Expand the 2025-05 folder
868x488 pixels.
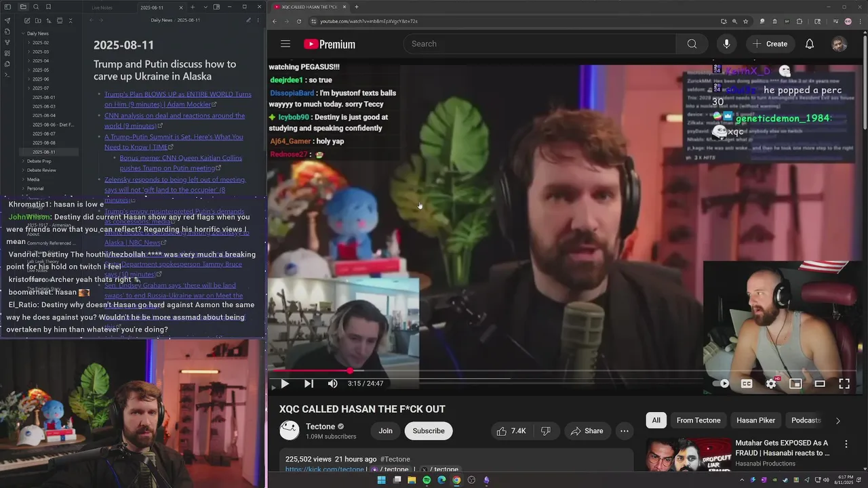41,70
